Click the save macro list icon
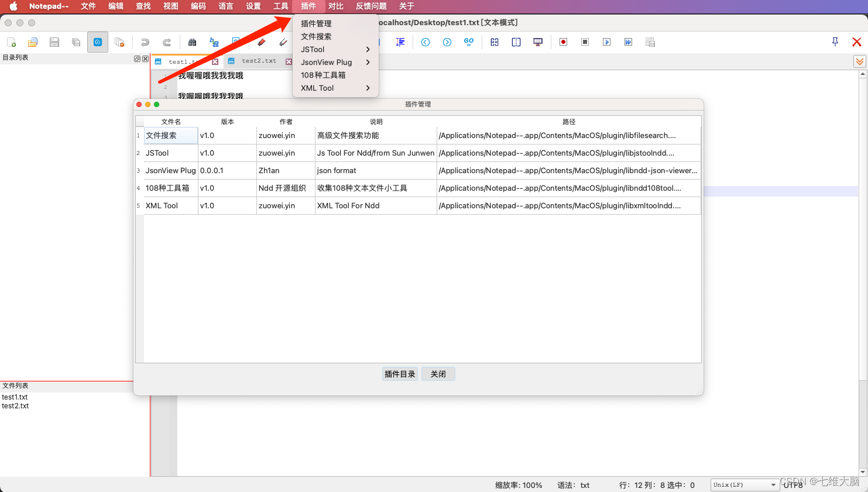 650,42
